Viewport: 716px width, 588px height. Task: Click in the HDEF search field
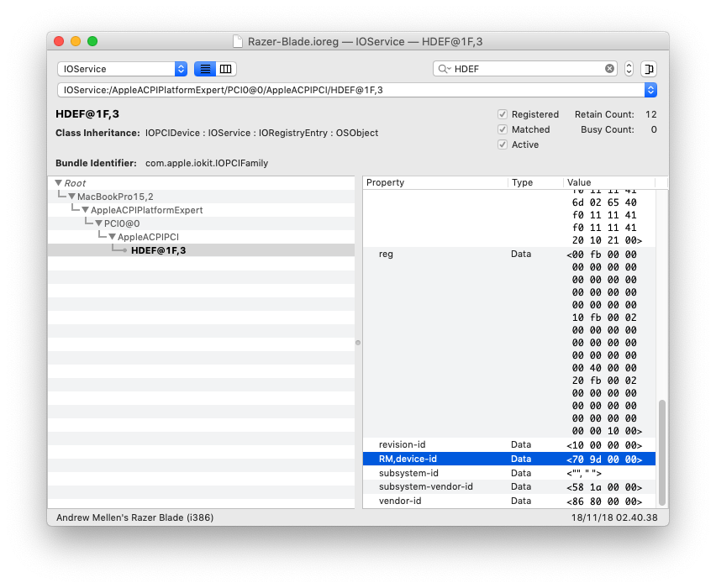[x=525, y=69]
